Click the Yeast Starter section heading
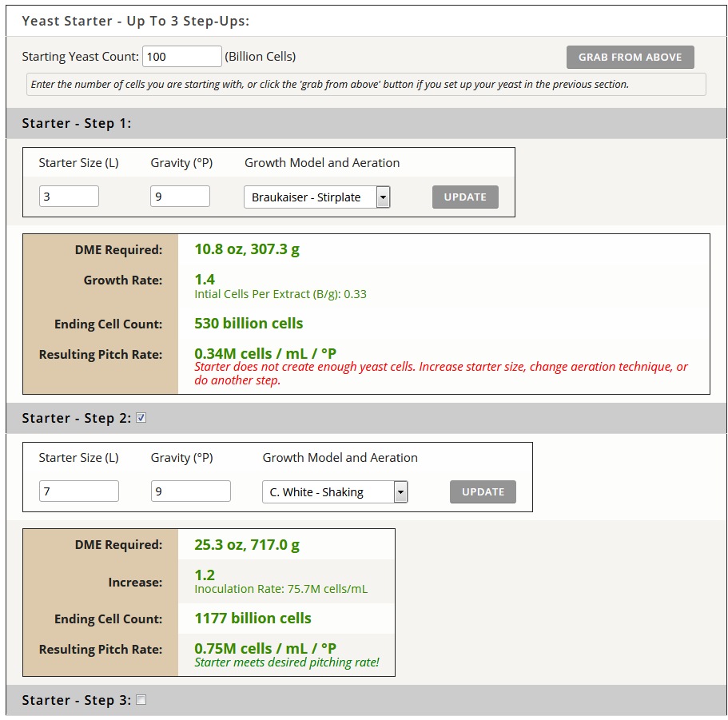Image resolution: width=728 pixels, height=720 pixels. [x=135, y=21]
